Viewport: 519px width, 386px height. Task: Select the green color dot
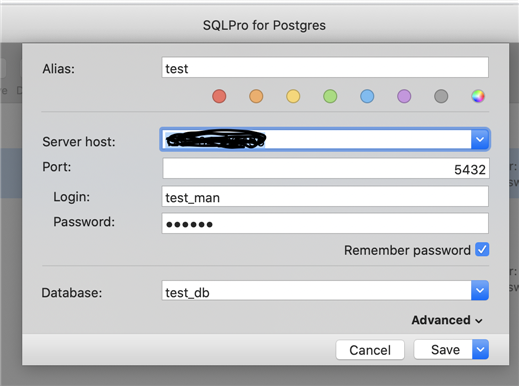click(x=330, y=96)
